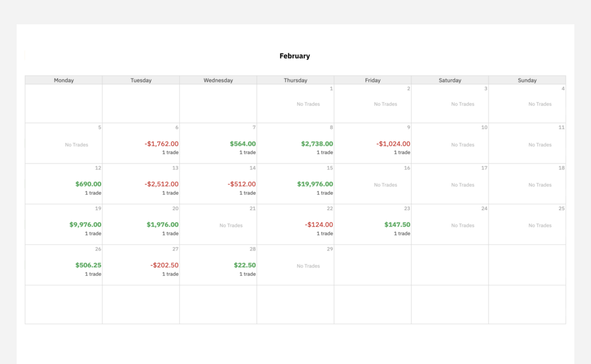
Task: Open the $22.50 profit entry
Action: click(245, 265)
